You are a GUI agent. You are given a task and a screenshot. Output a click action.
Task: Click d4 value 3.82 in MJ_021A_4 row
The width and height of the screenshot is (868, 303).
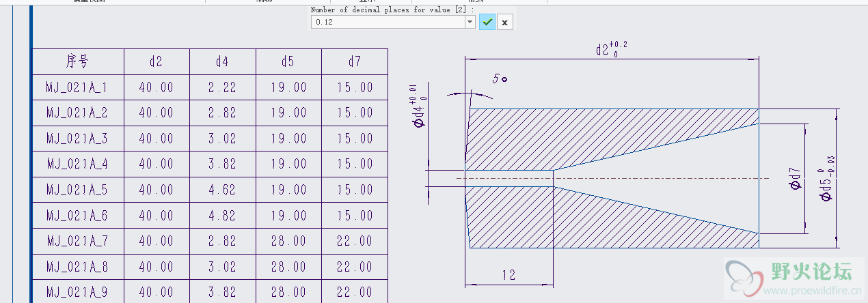pyautogui.click(x=223, y=164)
